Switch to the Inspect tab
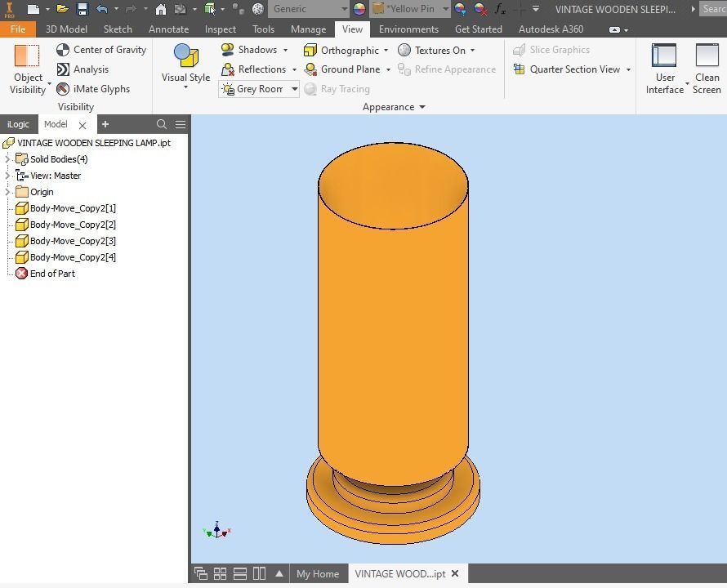The width and height of the screenshot is (727, 588). coord(221,29)
